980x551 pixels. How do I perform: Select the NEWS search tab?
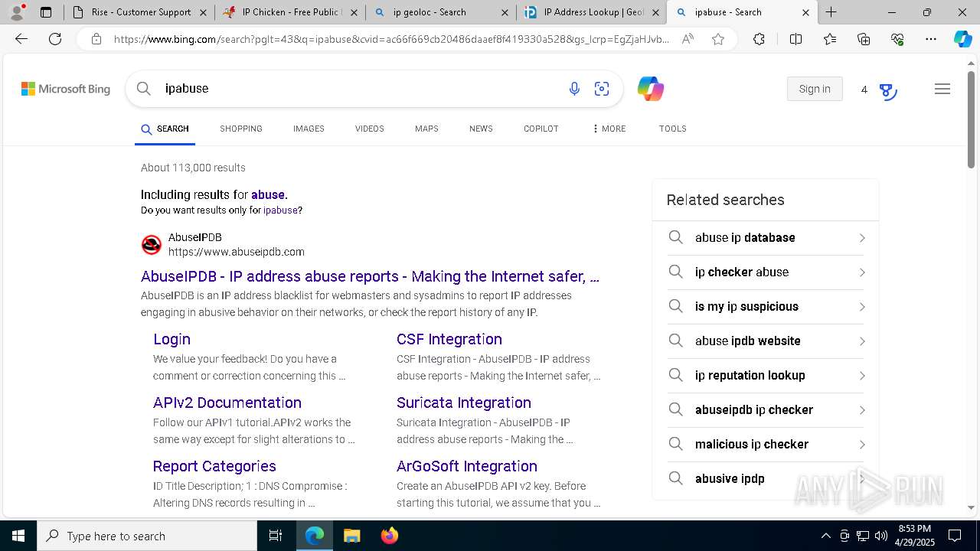click(481, 129)
